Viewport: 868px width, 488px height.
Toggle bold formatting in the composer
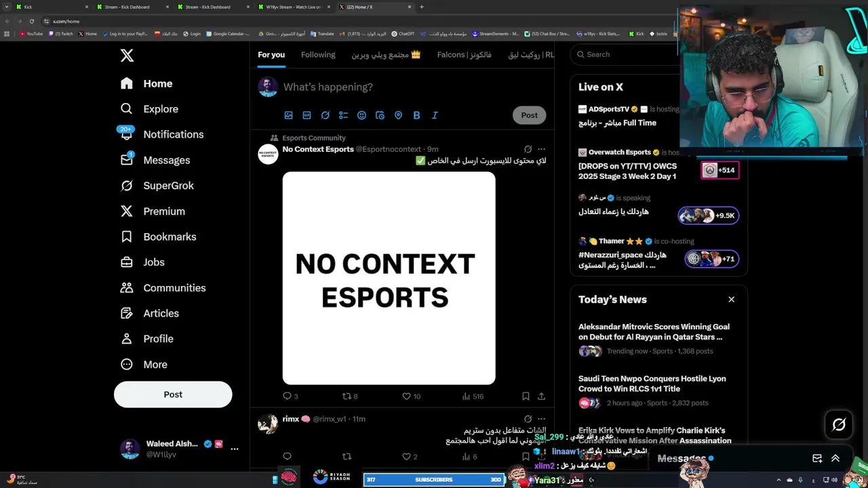416,115
